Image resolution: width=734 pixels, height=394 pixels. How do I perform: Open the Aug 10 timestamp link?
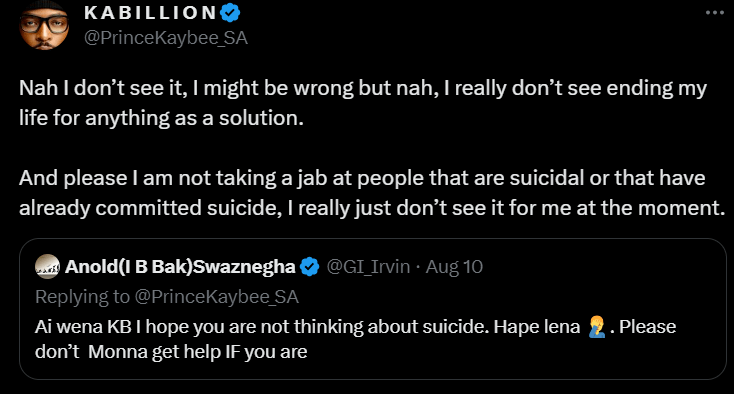454,267
